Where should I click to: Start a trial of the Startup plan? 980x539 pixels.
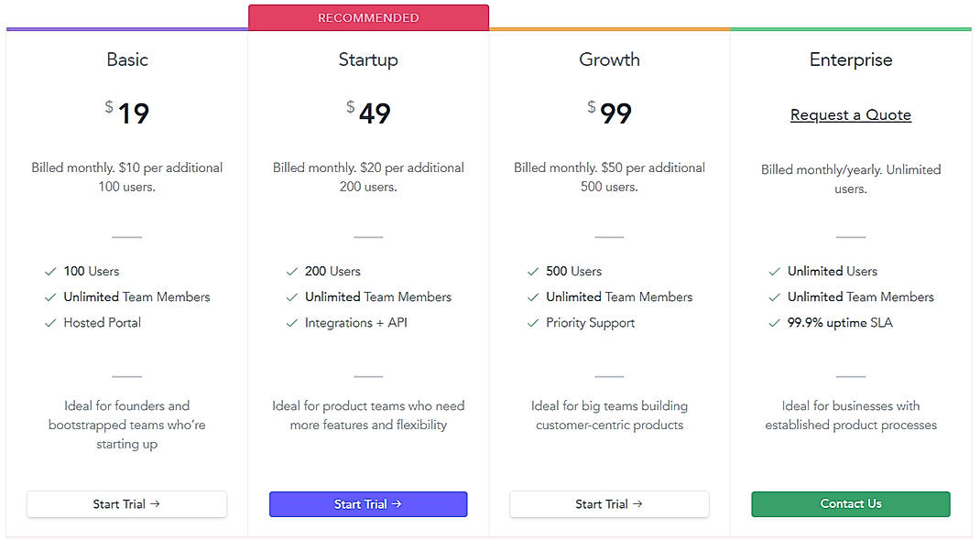coord(368,504)
